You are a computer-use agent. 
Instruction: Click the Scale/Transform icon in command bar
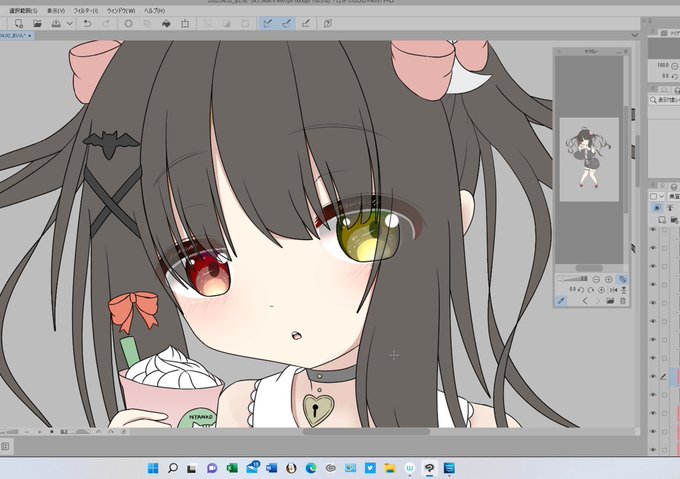pos(185,23)
